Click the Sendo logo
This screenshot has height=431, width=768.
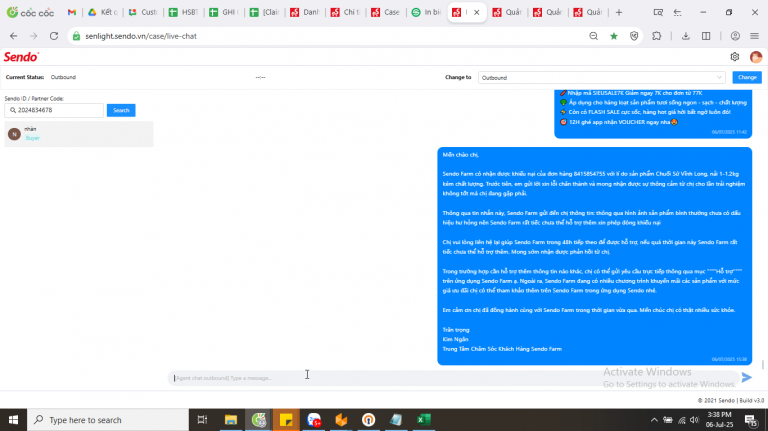click(x=21, y=57)
